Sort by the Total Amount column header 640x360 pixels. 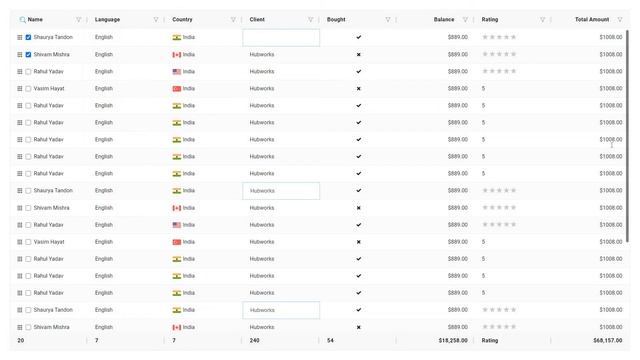click(x=592, y=20)
